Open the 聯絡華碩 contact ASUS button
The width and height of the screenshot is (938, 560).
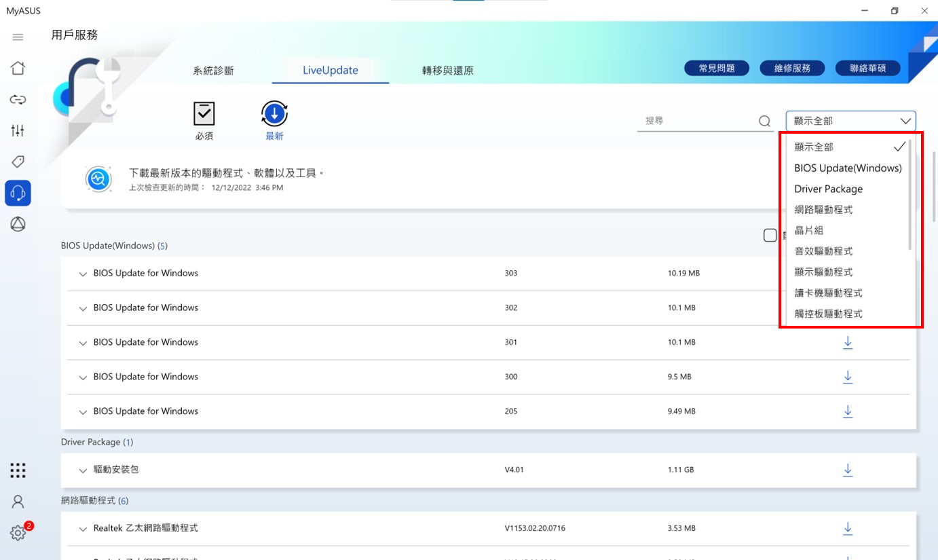[x=867, y=68]
